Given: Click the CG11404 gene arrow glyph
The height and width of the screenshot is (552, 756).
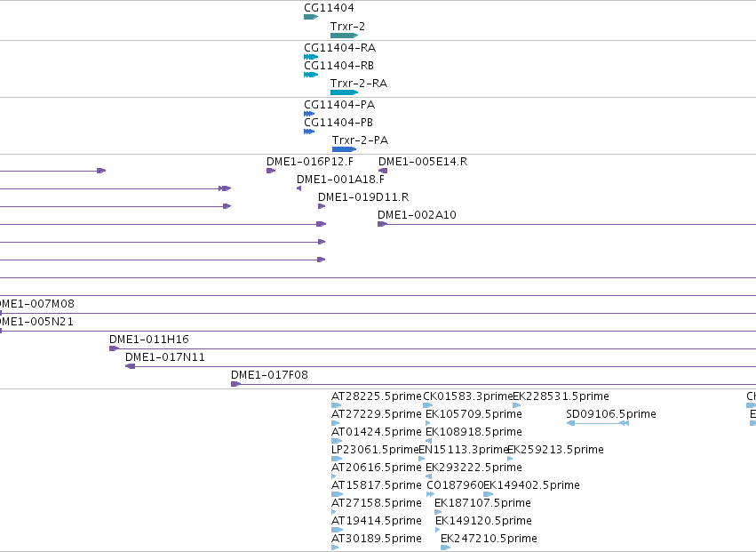Looking at the screenshot, I should (311, 17).
